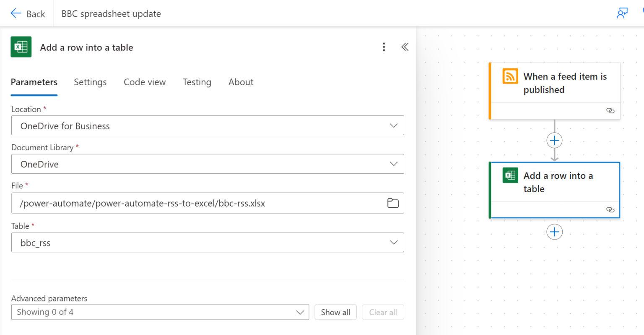644x335 pixels.
Task: Click the Back arrow icon
Action: [16, 13]
